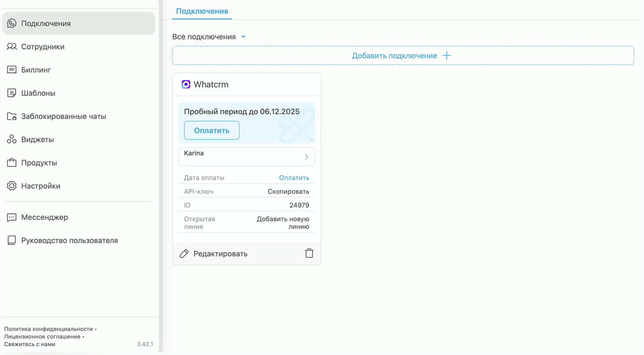The width and height of the screenshot is (644, 355).
Task: Open Политика конфиденциальности link
Action: [48, 329]
